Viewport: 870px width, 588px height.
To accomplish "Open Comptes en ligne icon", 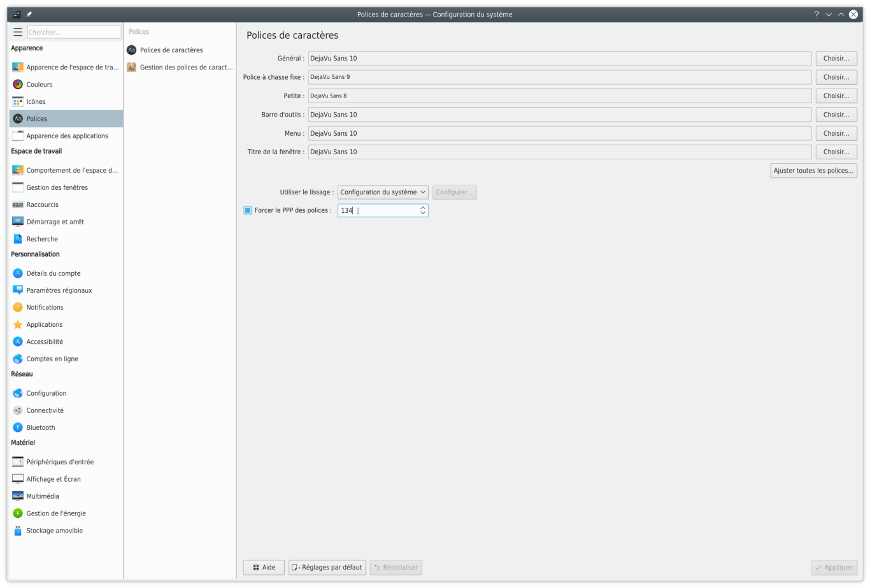I will (x=18, y=359).
